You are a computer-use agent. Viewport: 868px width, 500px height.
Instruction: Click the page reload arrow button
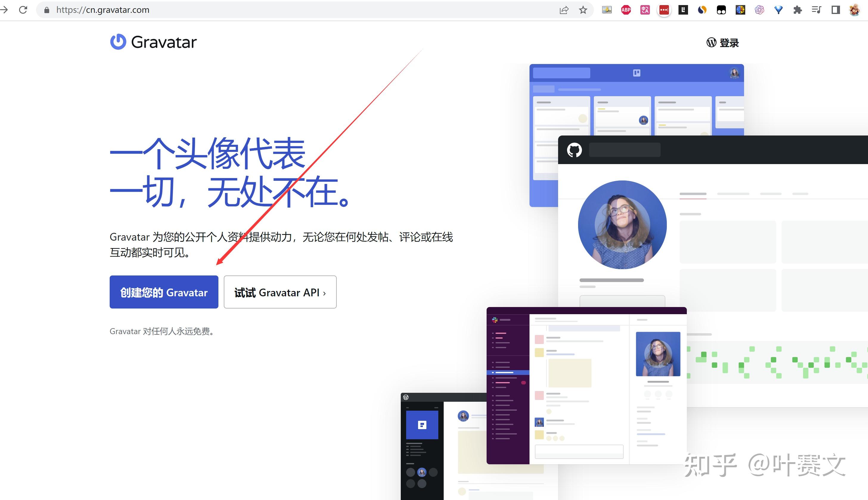point(23,10)
